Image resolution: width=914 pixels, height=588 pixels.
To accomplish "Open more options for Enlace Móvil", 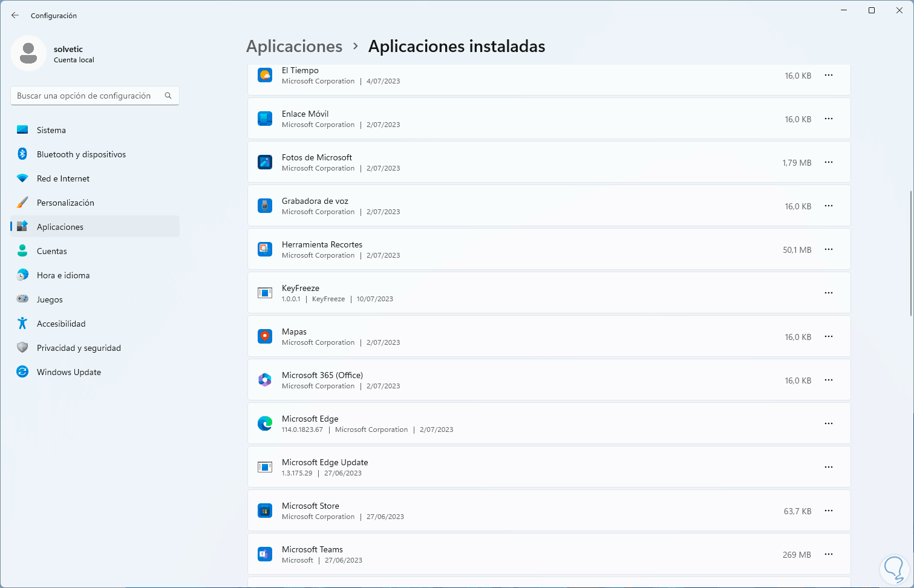I will [829, 119].
